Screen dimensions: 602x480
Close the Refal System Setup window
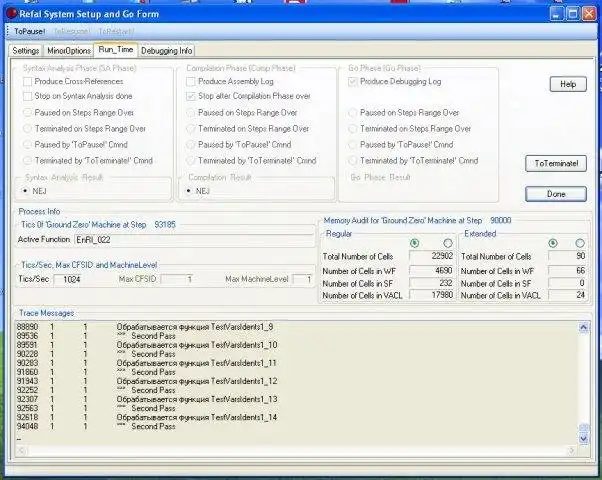pyautogui.click(x=589, y=14)
